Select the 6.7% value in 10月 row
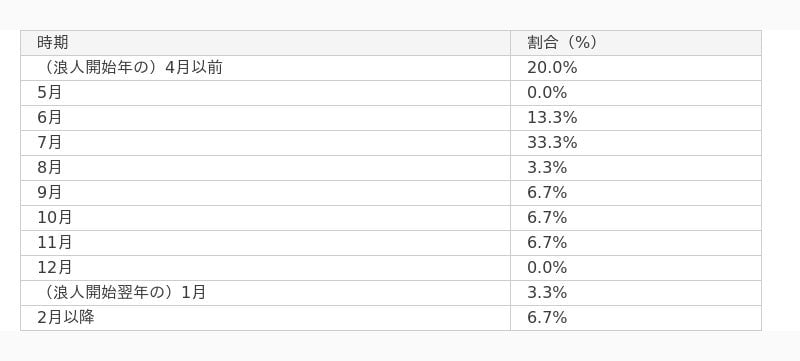 (636, 218)
